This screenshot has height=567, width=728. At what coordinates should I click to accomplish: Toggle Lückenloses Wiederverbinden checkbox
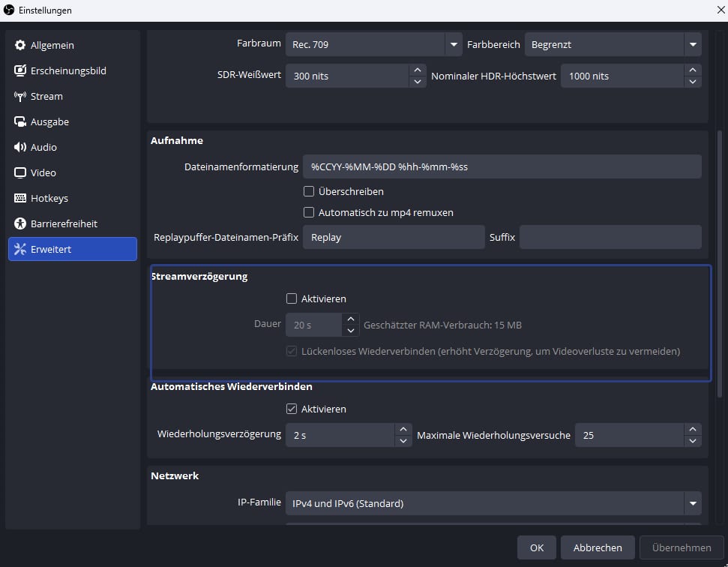[x=292, y=351]
